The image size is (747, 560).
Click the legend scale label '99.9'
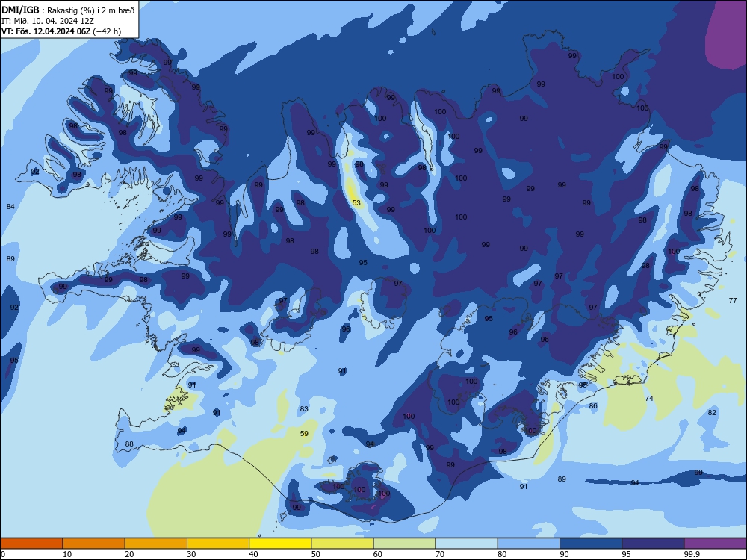[x=692, y=554]
